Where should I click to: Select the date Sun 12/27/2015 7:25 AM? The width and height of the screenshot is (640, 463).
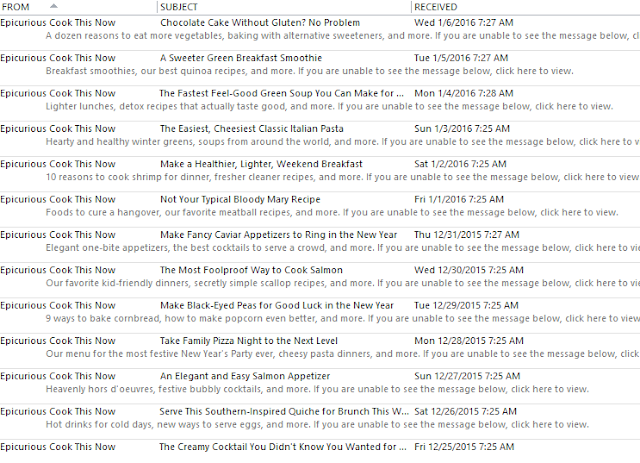[x=467, y=376]
